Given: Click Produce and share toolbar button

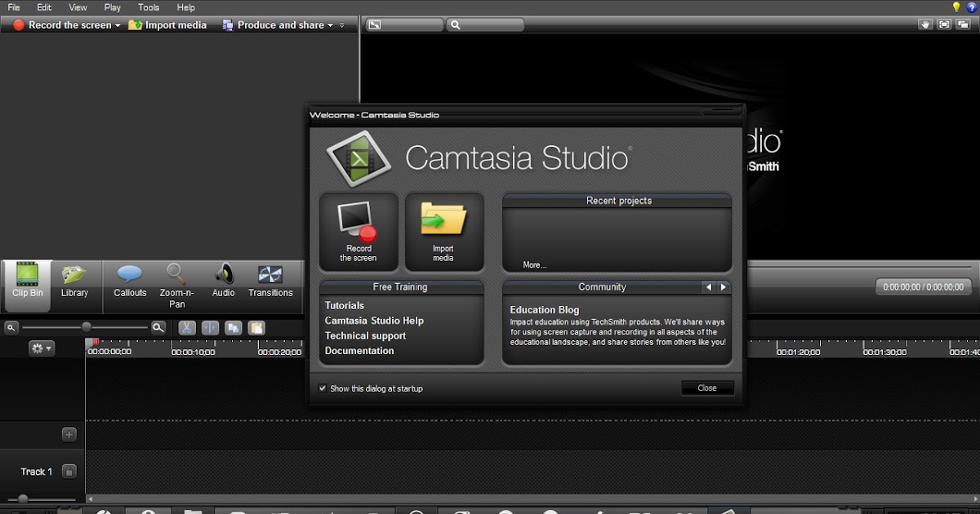Looking at the screenshot, I should point(274,25).
